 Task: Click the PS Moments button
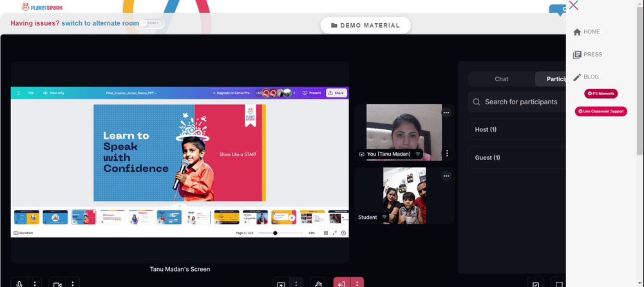pos(601,93)
